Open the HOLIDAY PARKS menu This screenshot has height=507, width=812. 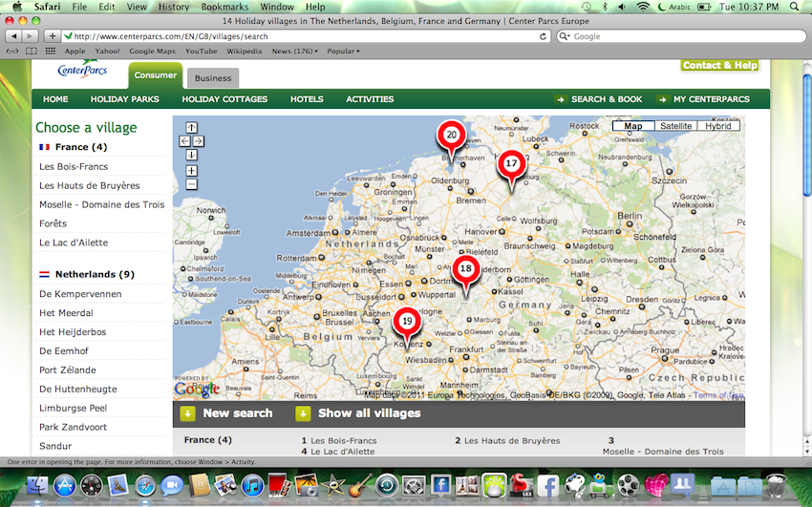(x=125, y=99)
